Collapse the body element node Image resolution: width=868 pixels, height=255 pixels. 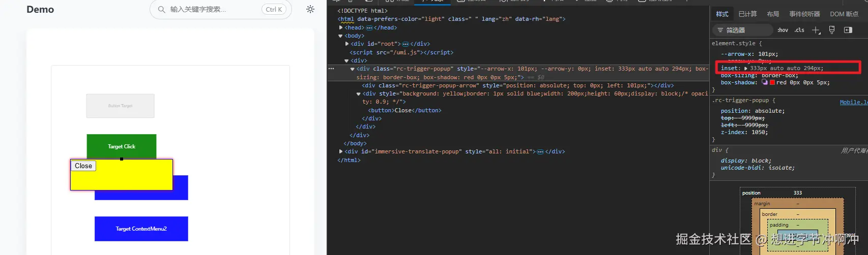tap(340, 36)
